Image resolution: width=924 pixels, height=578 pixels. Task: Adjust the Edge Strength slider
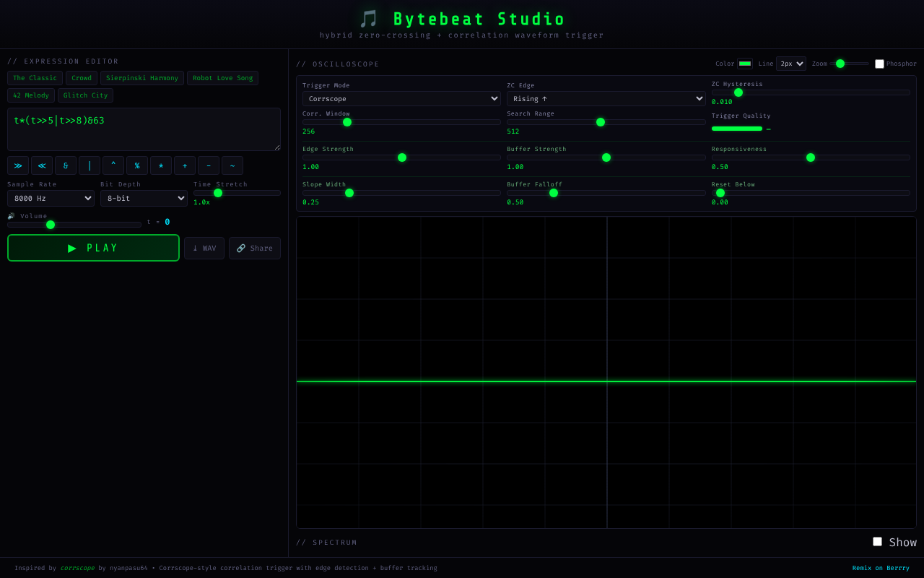coord(401,158)
